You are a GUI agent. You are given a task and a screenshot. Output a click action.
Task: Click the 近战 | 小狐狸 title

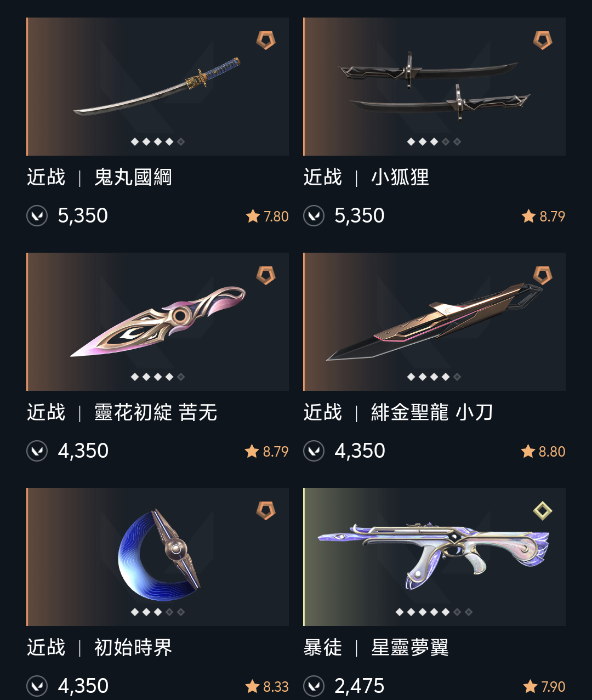366,177
